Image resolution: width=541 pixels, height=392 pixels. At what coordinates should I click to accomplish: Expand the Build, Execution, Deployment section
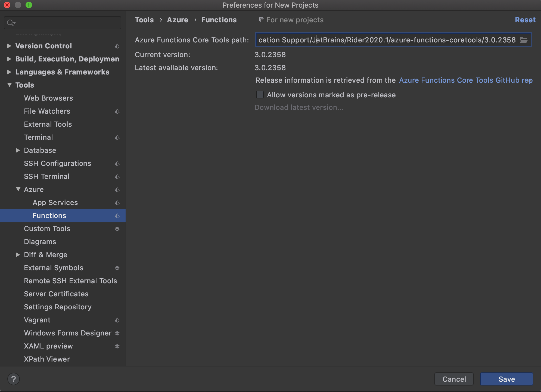tap(9, 59)
